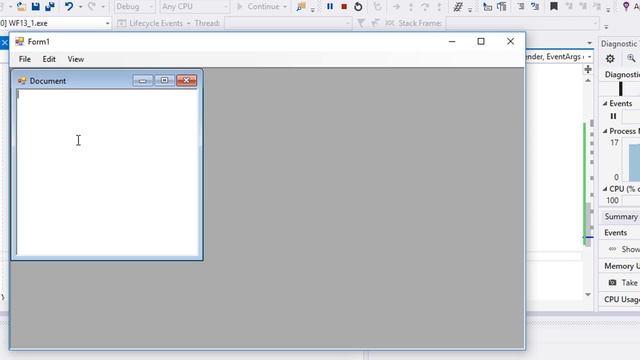
Task: Restart the debugging session
Action: point(358,7)
